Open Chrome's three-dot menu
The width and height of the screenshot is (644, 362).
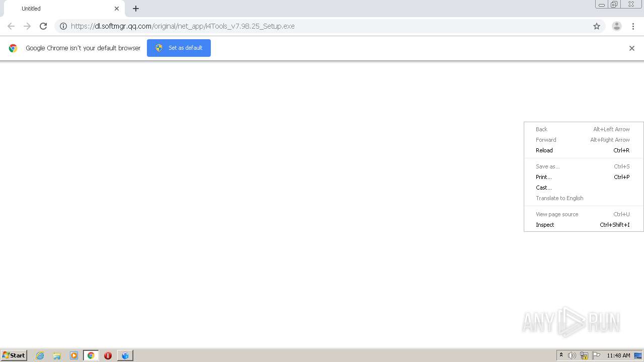633,26
